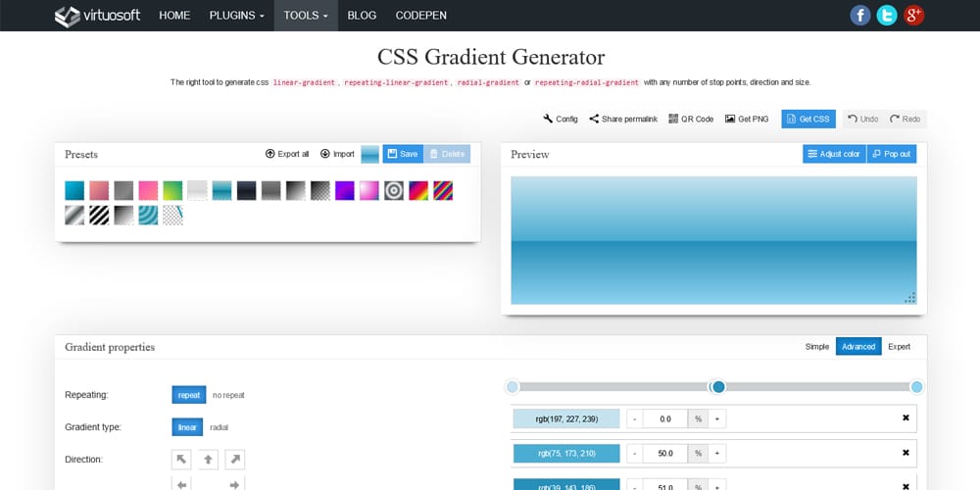Click the rightmost gradient stop handle
The width and height of the screenshot is (980, 490).
tap(917, 387)
